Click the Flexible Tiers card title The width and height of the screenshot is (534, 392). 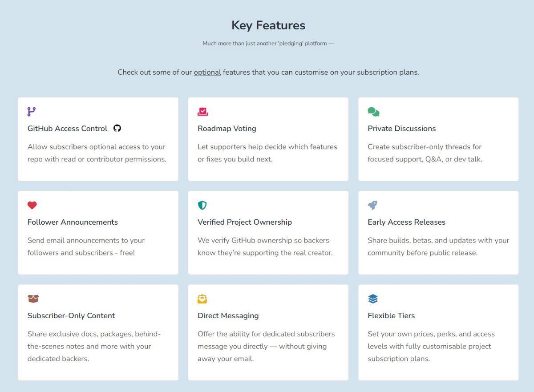click(391, 315)
